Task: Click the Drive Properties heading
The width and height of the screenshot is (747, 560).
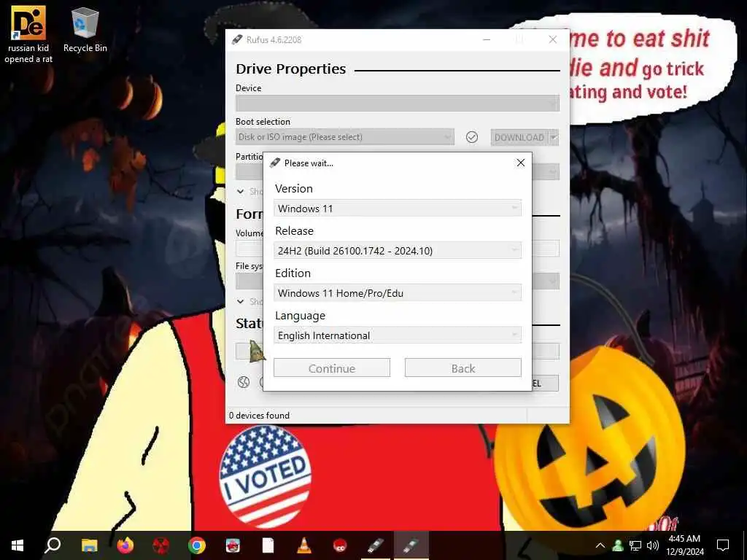Action: (290, 69)
